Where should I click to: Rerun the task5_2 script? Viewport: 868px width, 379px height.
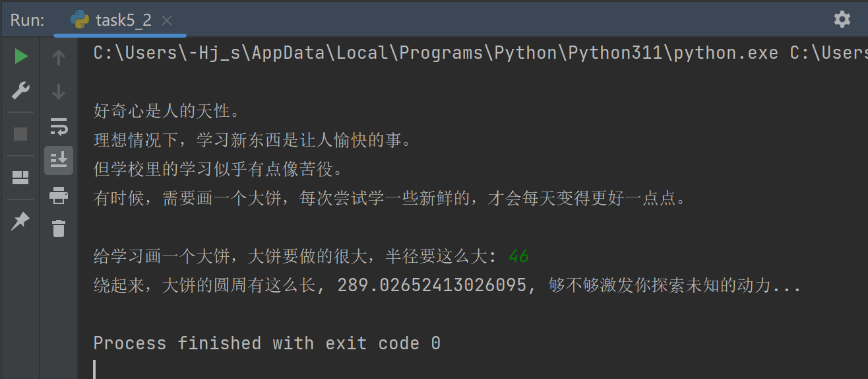click(x=21, y=57)
